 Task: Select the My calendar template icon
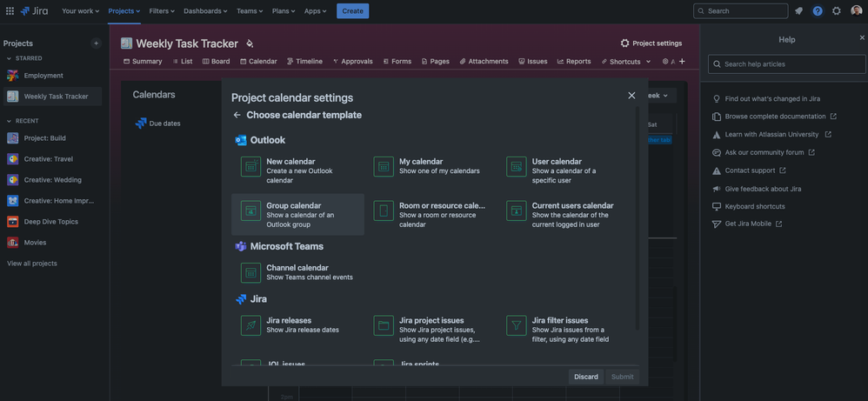click(x=384, y=167)
